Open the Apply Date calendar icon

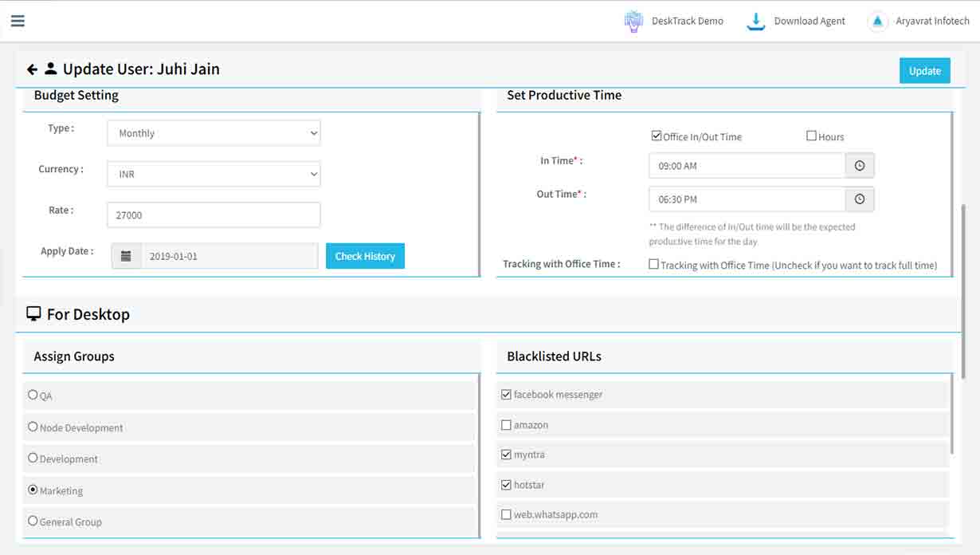(x=126, y=256)
